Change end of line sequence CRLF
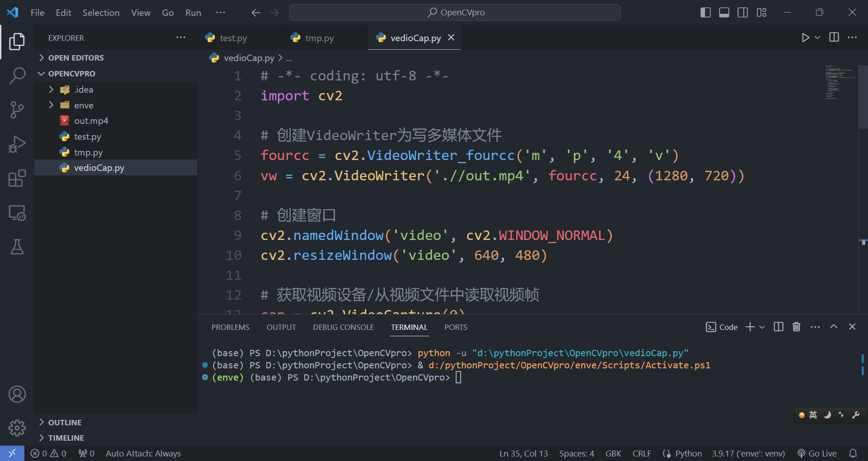 [x=642, y=453]
